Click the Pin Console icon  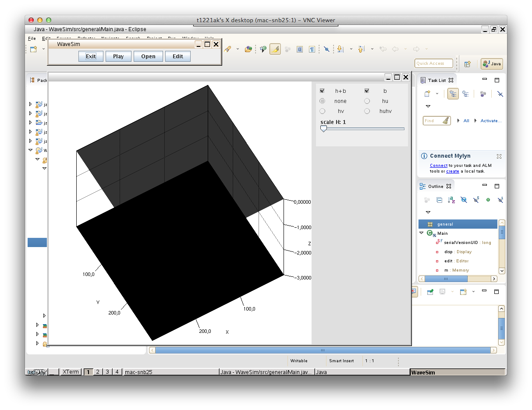point(430,292)
